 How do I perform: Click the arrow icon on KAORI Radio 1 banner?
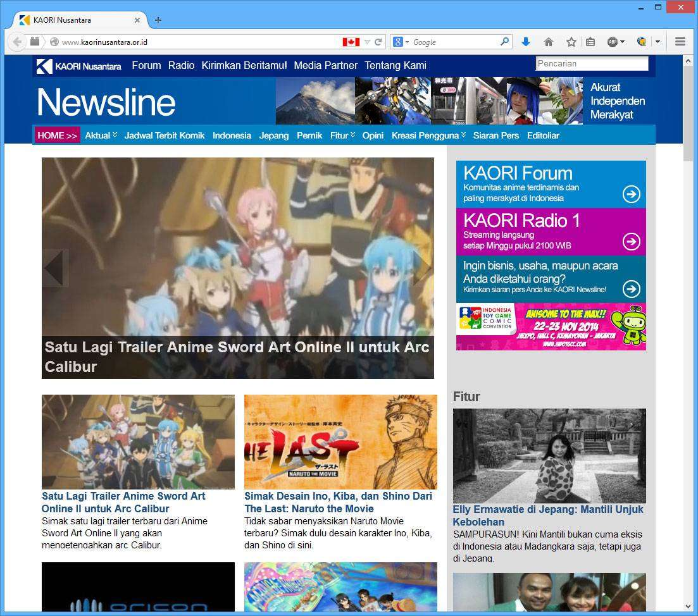point(631,242)
